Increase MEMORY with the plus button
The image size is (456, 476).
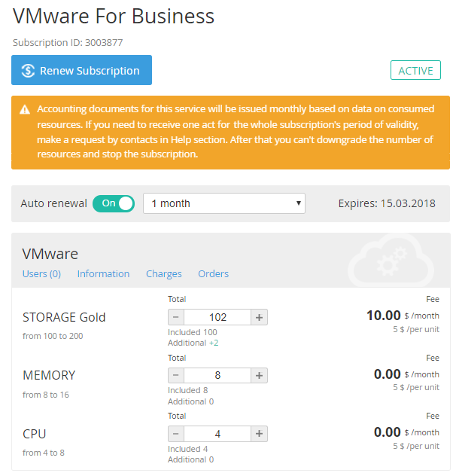coord(259,375)
